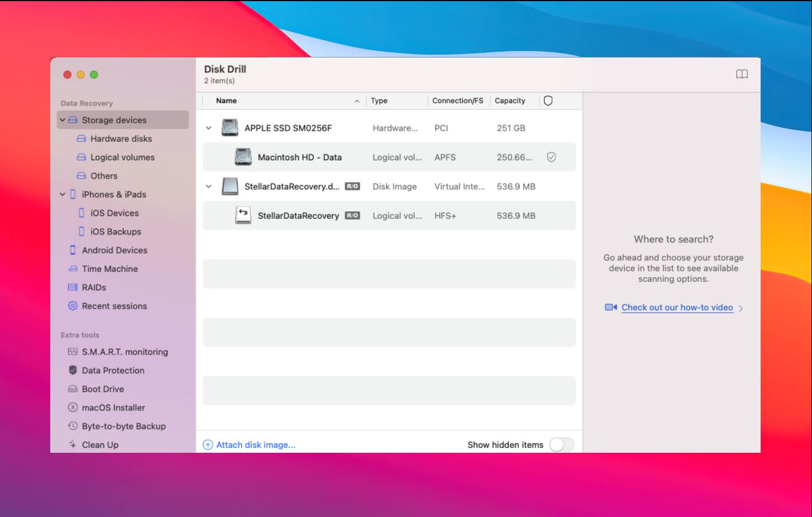This screenshot has width=812, height=517.
Task: Open the help book icon
Action: [x=742, y=74]
